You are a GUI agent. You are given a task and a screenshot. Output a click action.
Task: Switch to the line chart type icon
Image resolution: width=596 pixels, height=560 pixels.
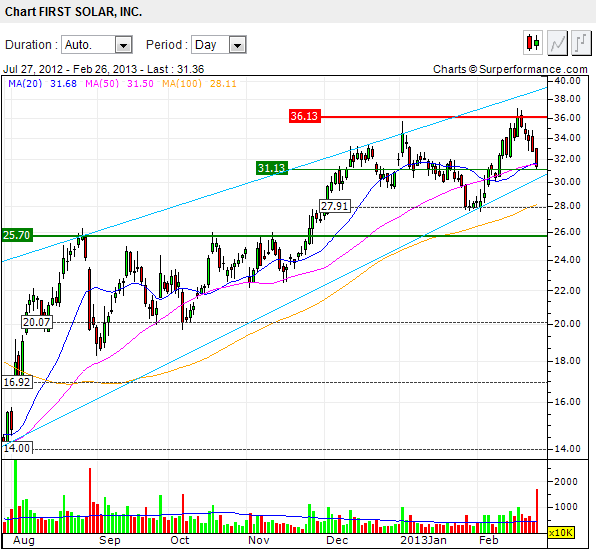coord(557,43)
